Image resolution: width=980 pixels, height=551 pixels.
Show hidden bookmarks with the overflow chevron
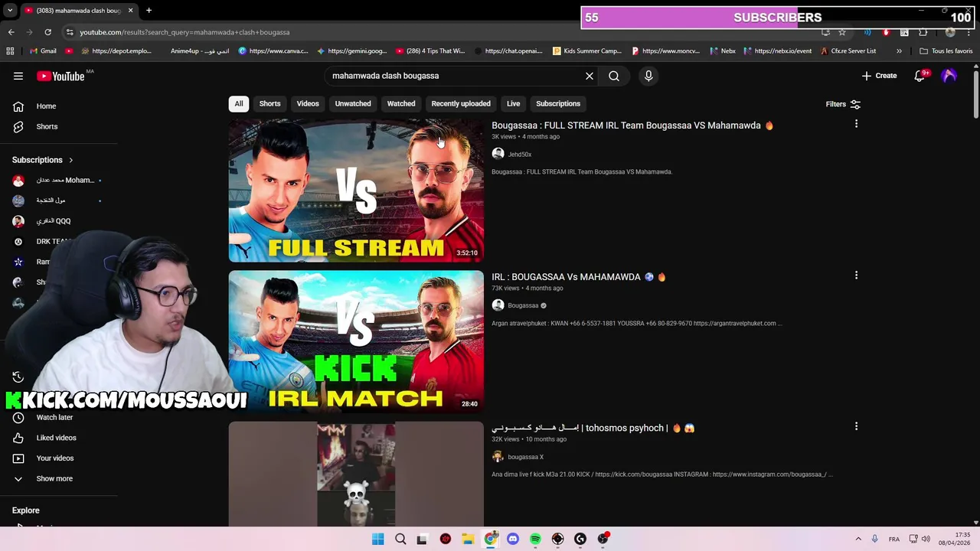click(x=899, y=51)
